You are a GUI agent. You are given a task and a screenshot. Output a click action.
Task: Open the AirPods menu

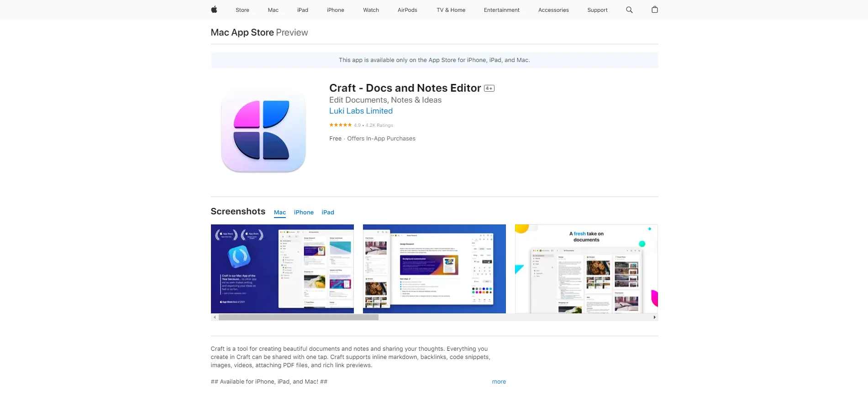[x=407, y=10]
